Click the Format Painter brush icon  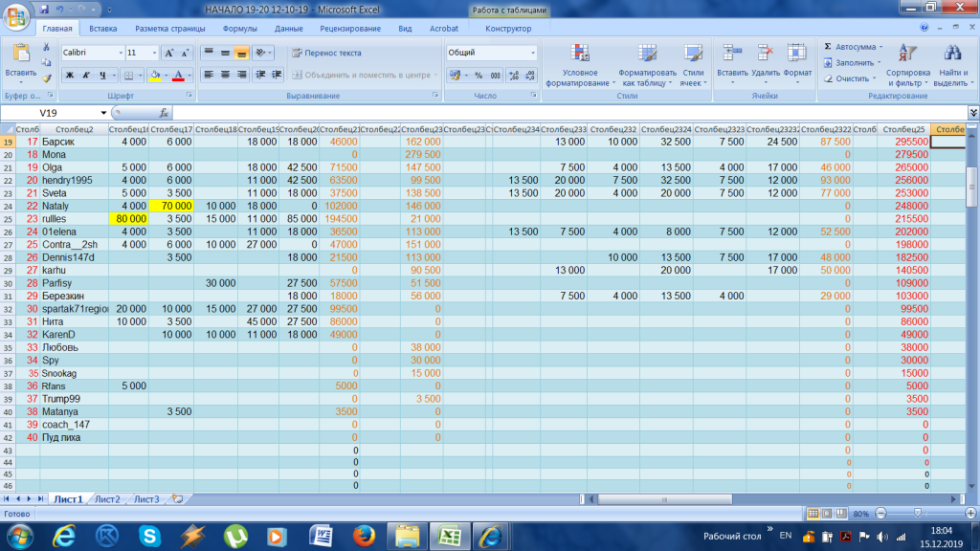(x=47, y=78)
